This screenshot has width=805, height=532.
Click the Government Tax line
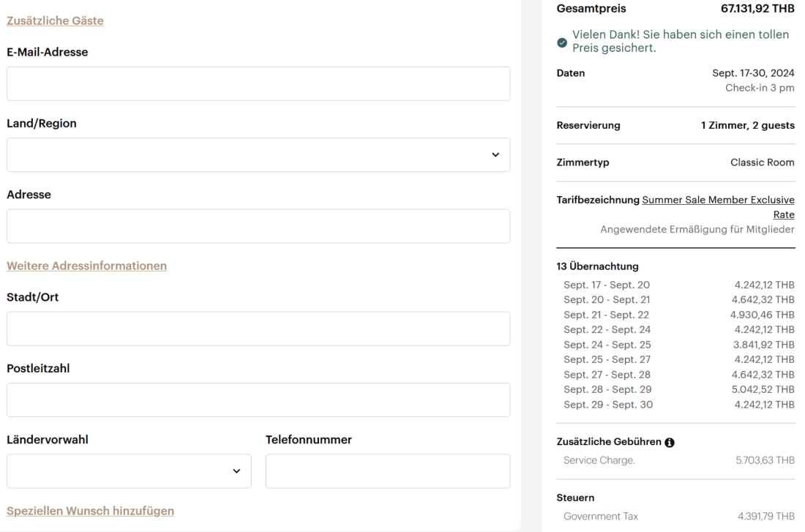(675, 516)
